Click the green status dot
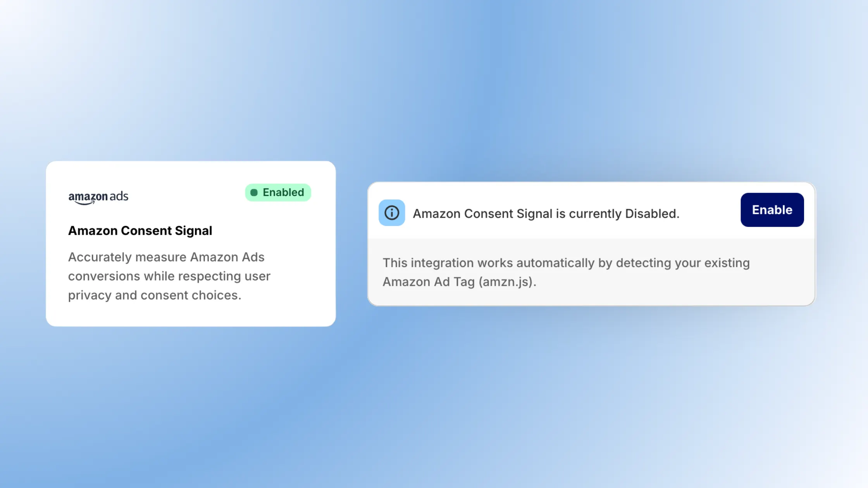 255,192
